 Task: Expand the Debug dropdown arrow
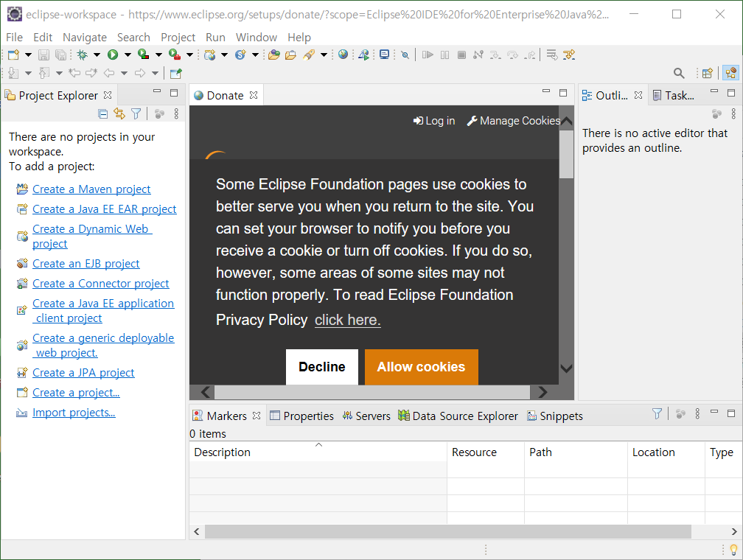pyautogui.click(x=97, y=55)
